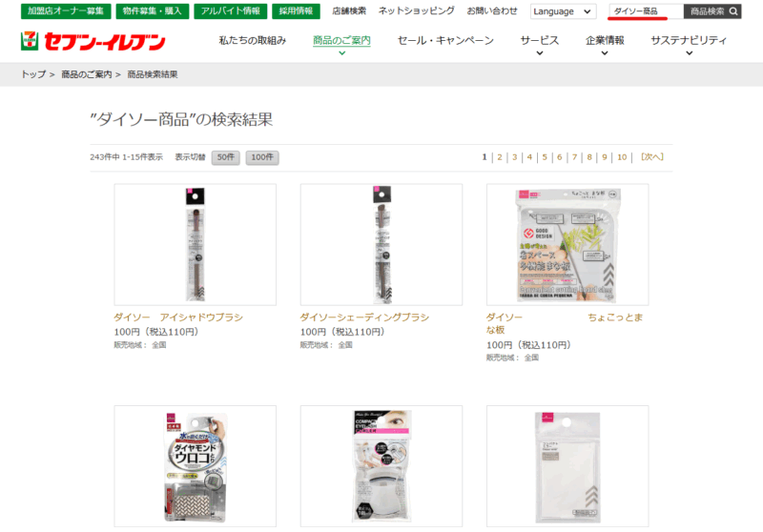Open the アイシャドウブラシ product thumbnail
The height and width of the screenshot is (532, 763).
pos(196,245)
